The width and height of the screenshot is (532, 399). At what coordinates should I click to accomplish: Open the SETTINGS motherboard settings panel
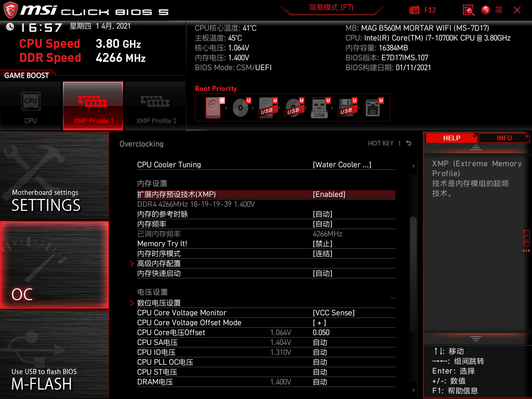coord(54,176)
